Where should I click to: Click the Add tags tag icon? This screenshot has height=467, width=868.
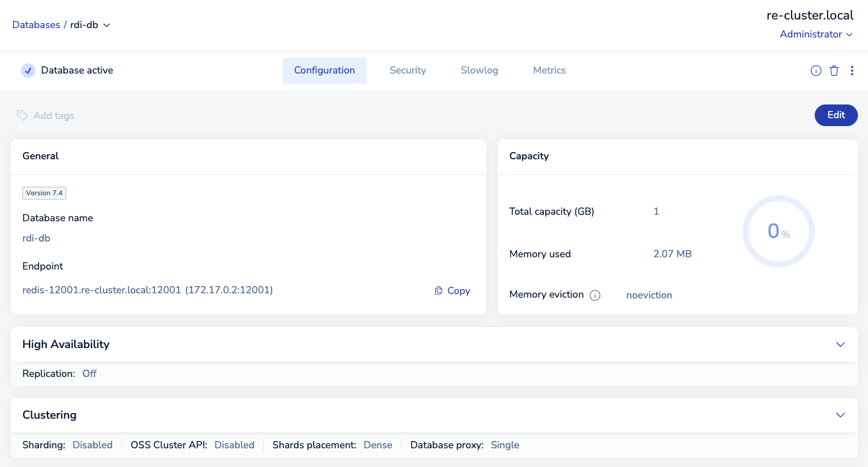(22, 115)
